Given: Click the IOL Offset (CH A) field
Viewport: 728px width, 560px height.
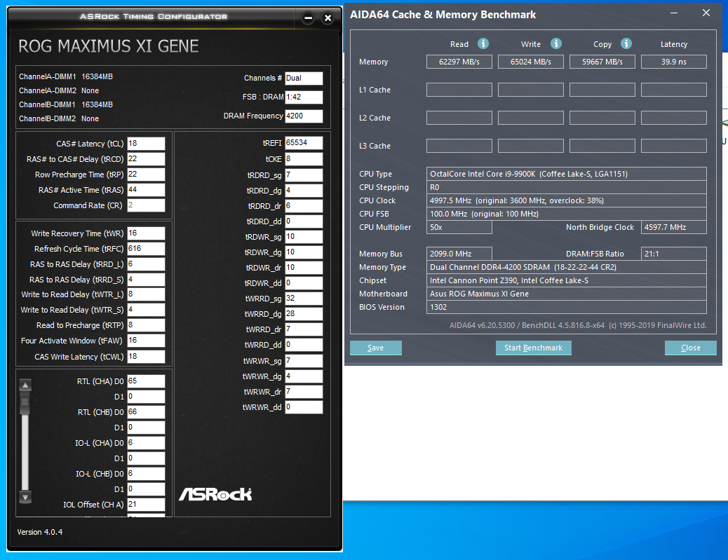Looking at the screenshot, I should [147, 505].
